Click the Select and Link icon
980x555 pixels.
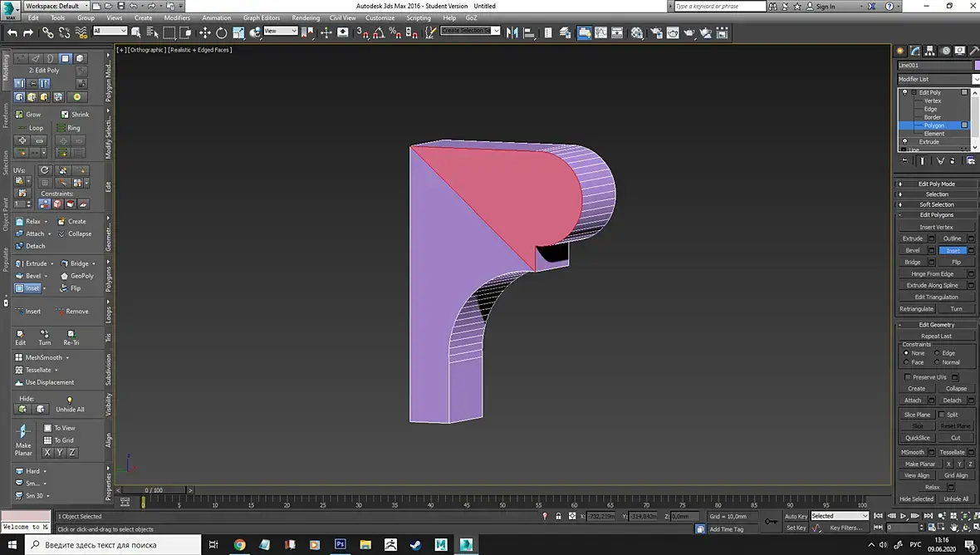(47, 32)
